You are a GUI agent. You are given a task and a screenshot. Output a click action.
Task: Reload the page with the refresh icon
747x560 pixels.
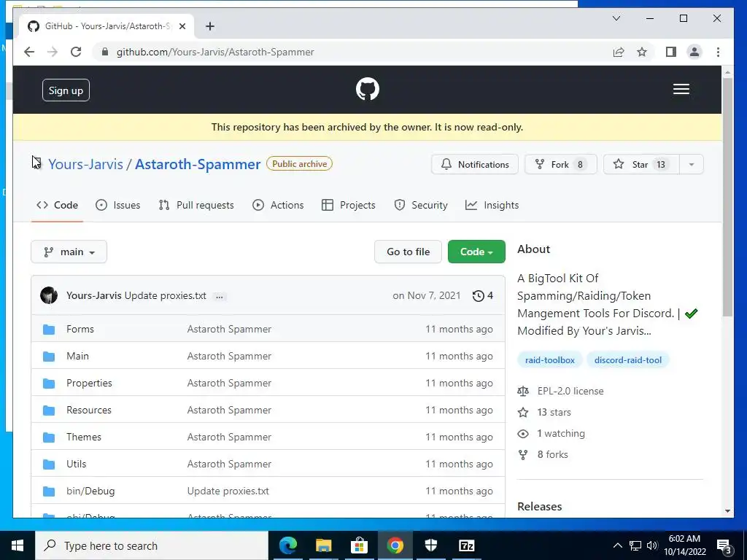pos(76,52)
